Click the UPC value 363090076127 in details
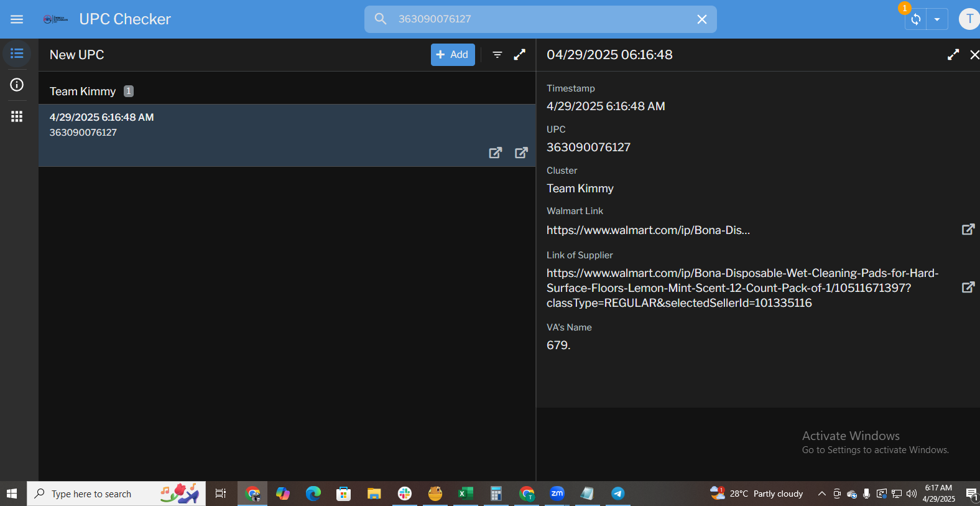Viewport: 980px width, 506px height. tap(588, 148)
